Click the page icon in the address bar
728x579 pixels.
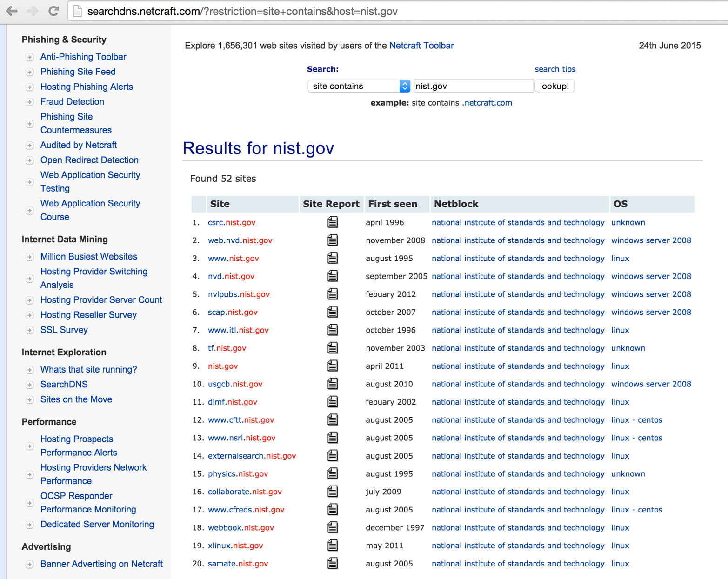(x=76, y=11)
